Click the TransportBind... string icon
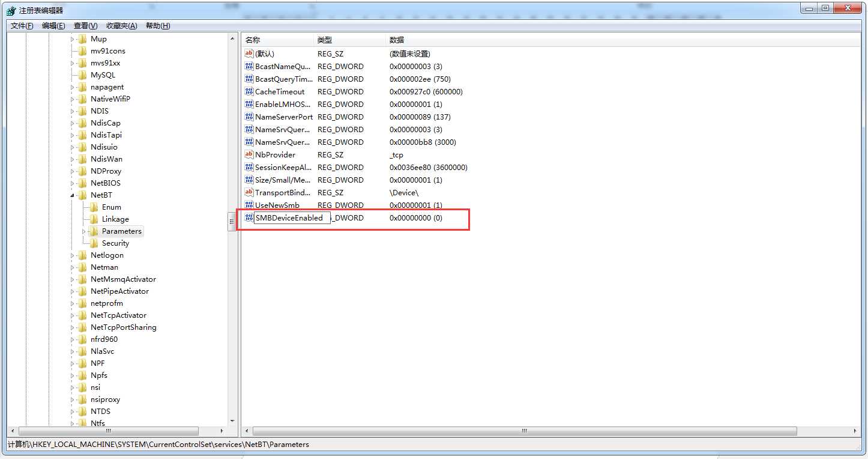The width and height of the screenshot is (868, 459). pyautogui.click(x=249, y=192)
